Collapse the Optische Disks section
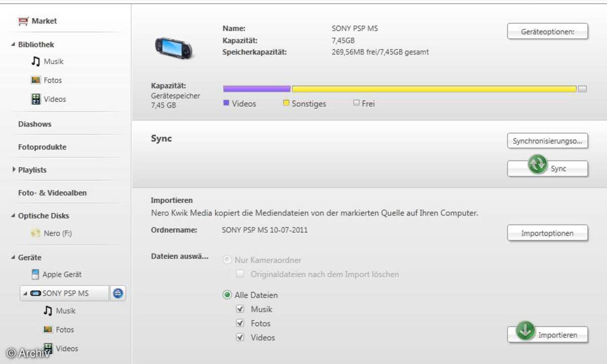This screenshot has height=364, width=607. 13,216
